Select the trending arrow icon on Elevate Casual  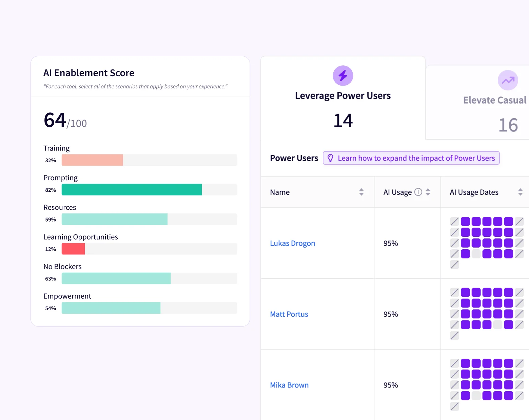[x=508, y=80]
